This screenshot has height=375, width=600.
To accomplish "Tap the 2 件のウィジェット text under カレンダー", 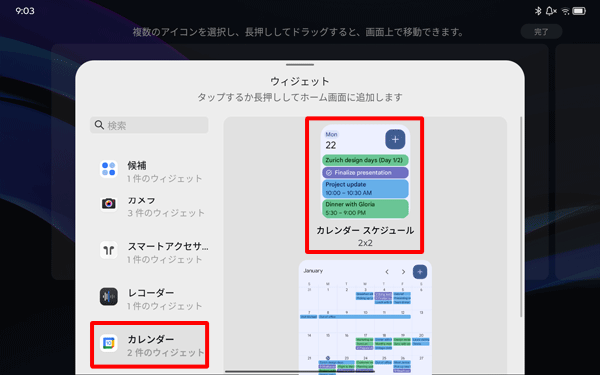I will 166,352.
